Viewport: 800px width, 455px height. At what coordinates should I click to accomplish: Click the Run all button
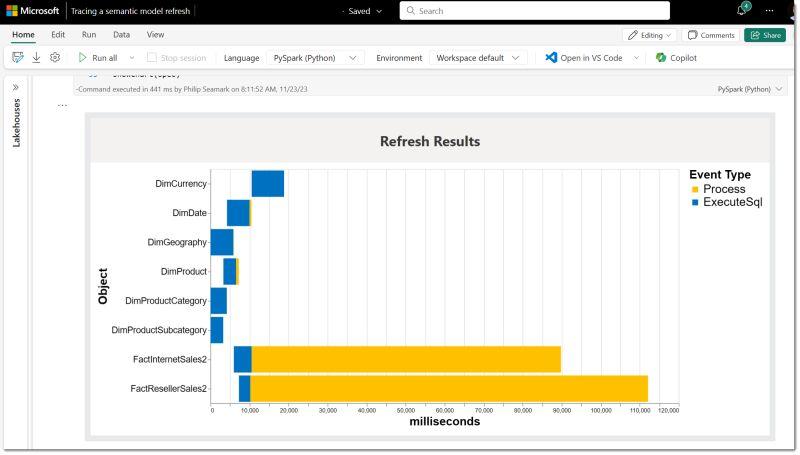(98, 58)
